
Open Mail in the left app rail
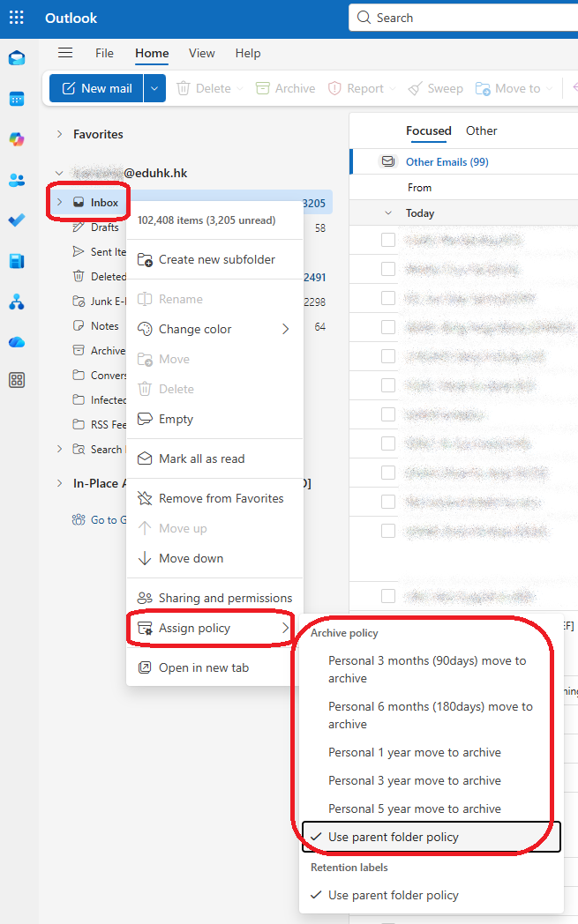(17, 58)
